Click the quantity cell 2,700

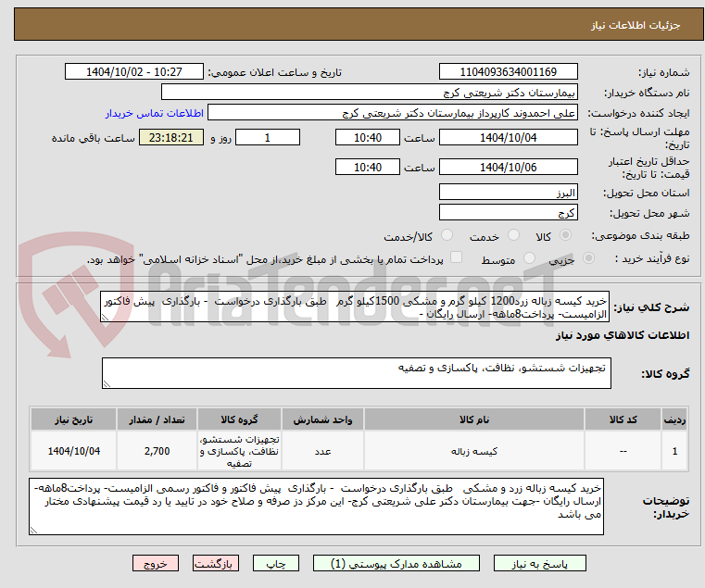pos(157,451)
